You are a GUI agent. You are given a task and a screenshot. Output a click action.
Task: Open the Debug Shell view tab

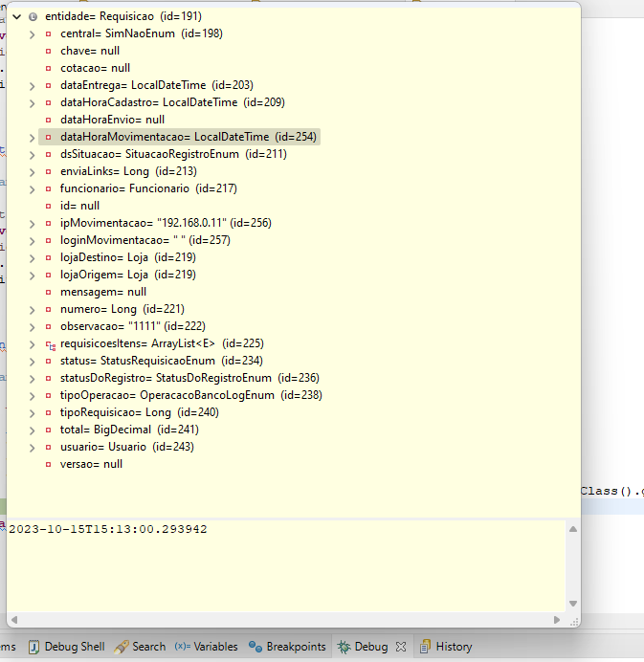tap(66, 647)
